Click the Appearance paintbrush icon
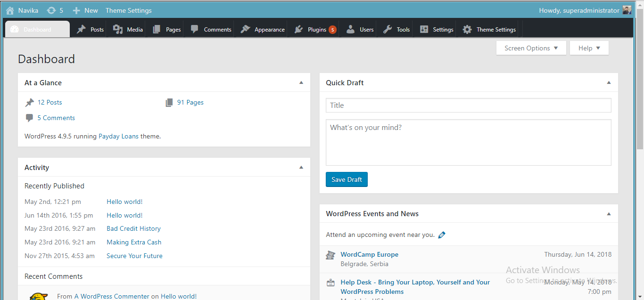 pyautogui.click(x=245, y=29)
